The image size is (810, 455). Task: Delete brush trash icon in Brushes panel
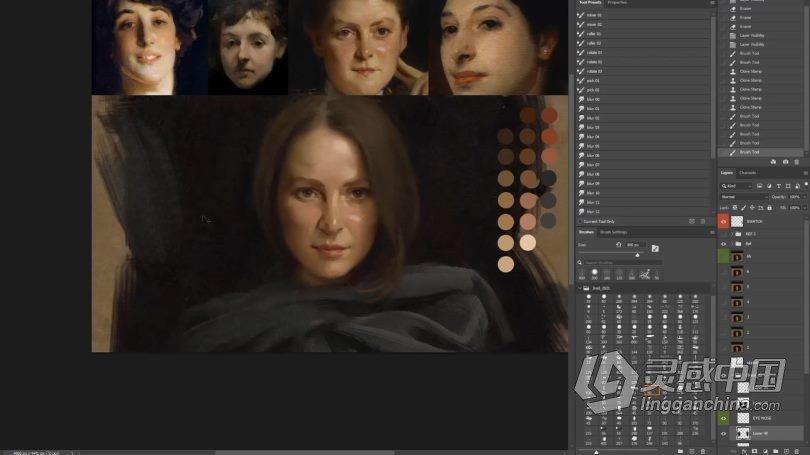tap(703, 451)
